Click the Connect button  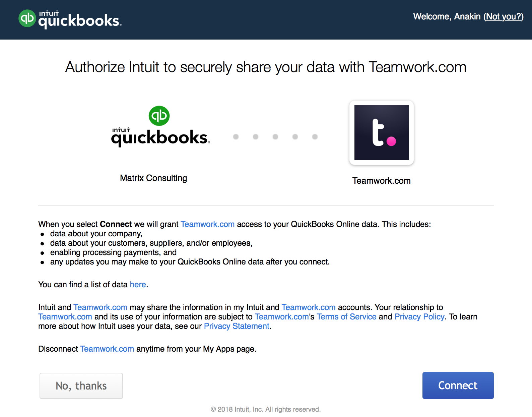click(x=458, y=385)
